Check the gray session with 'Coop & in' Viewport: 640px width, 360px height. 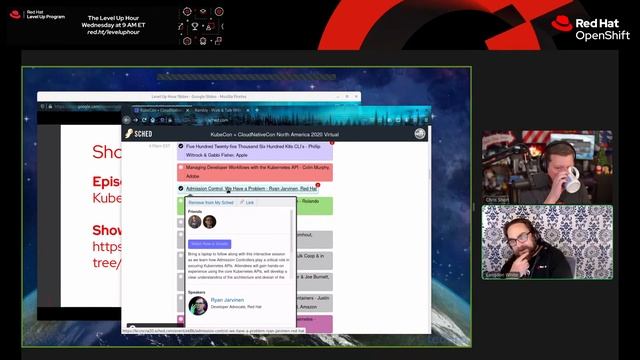tap(181, 256)
